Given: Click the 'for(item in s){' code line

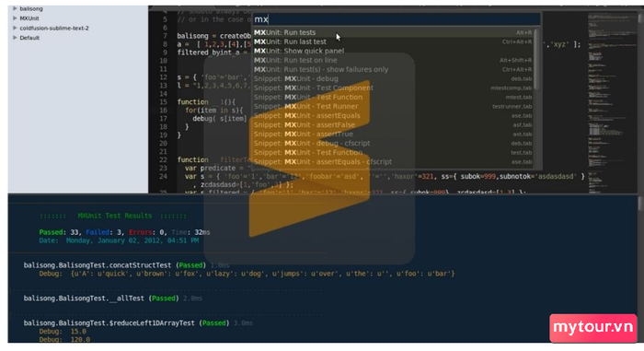Looking at the screenshot, I should pyautogui.click(x=214, y=111).
